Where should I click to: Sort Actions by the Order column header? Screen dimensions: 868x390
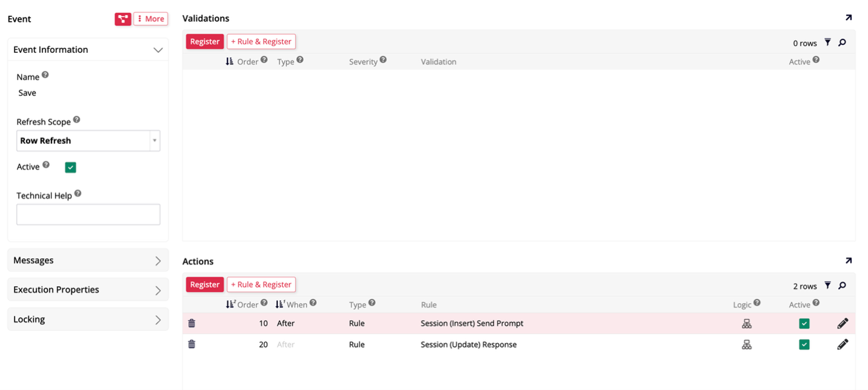247,304
